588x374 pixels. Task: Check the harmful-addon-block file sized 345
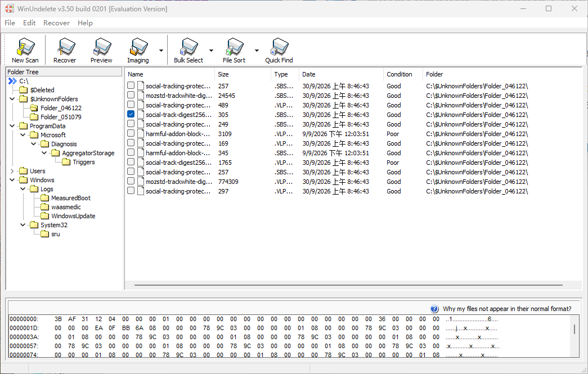coord(131,152)
